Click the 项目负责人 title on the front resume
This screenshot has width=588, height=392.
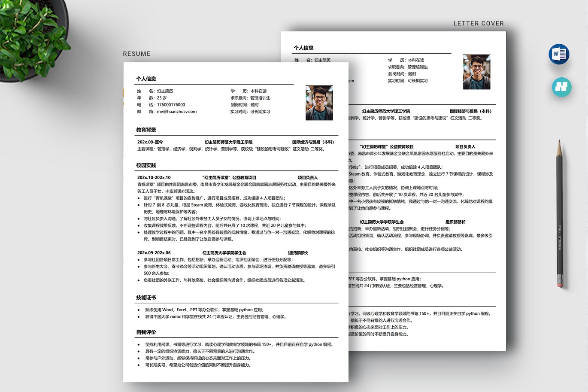coord(308,178)
